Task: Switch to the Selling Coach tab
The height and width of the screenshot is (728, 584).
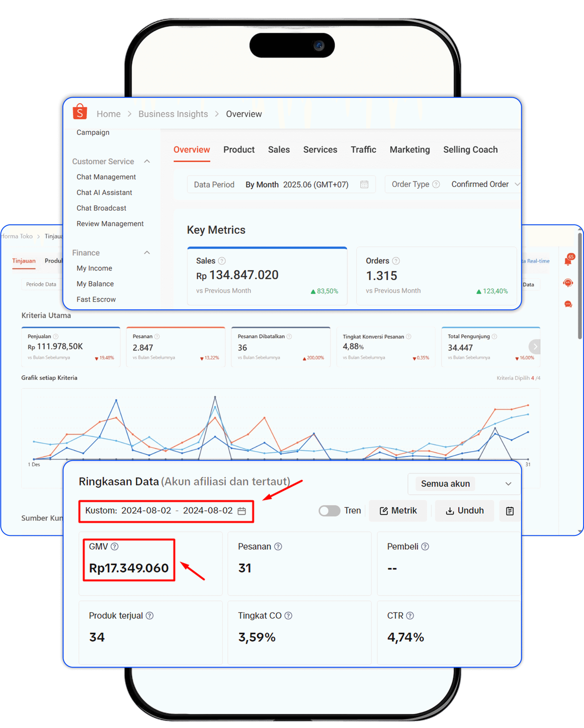Action: click(470, 150)
